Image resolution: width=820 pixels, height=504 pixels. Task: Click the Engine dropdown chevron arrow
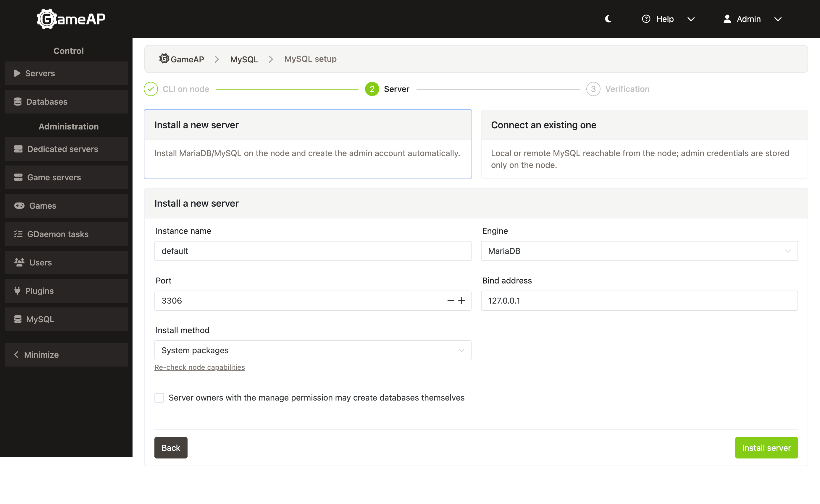788,251
